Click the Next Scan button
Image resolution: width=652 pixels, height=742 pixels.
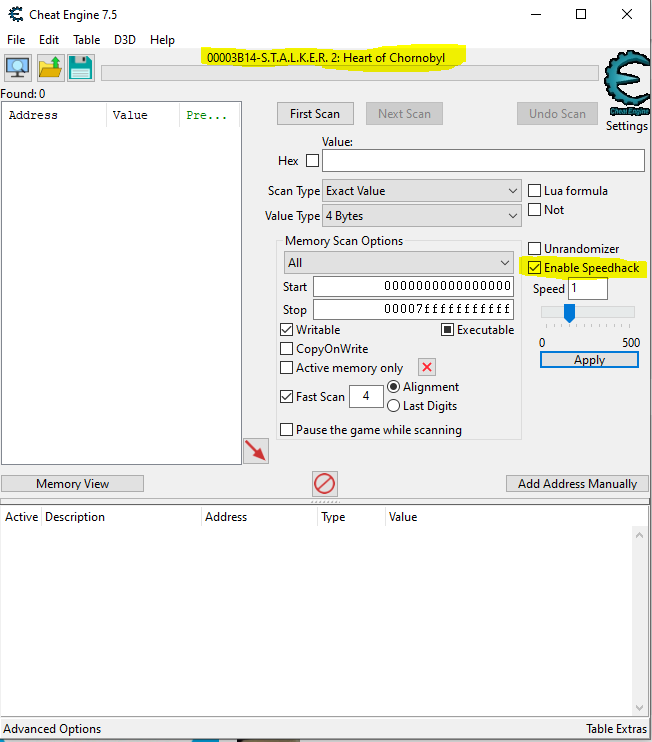(x=405, y=114)
